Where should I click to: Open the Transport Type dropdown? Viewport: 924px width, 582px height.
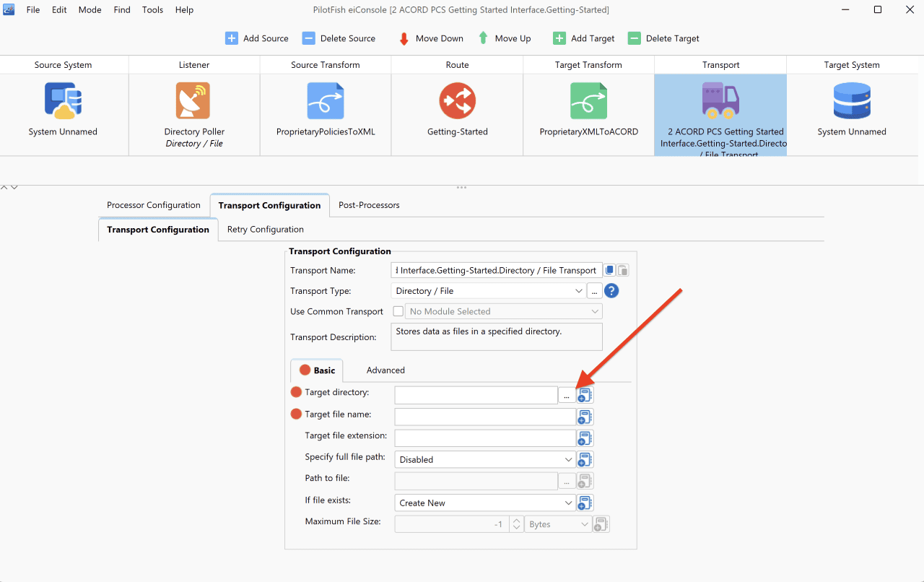579,291
